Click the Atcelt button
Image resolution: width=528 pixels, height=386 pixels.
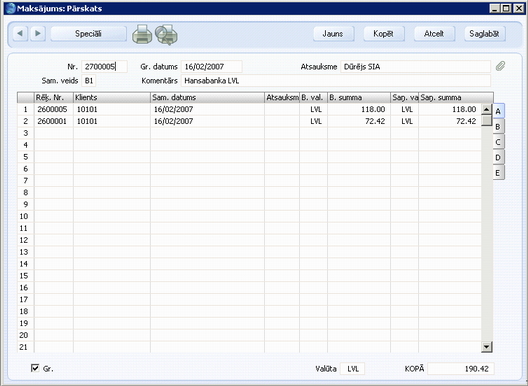[x=434, y=34]
